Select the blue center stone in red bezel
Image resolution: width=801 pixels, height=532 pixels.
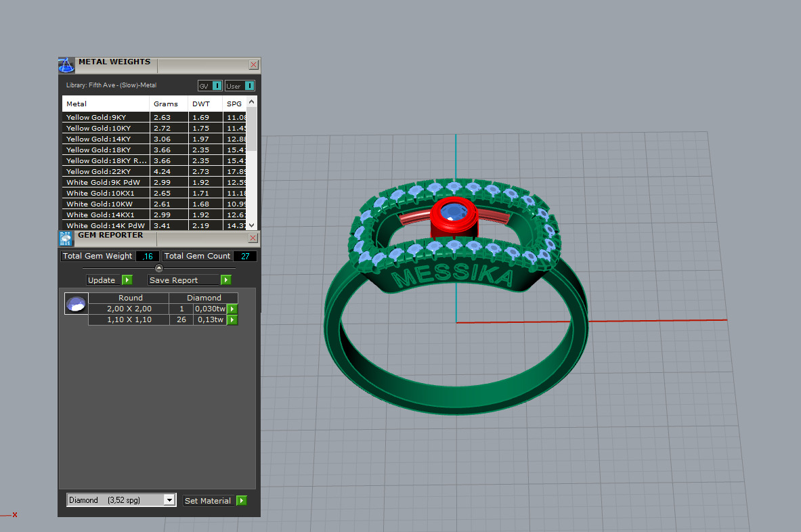point(454,212)
